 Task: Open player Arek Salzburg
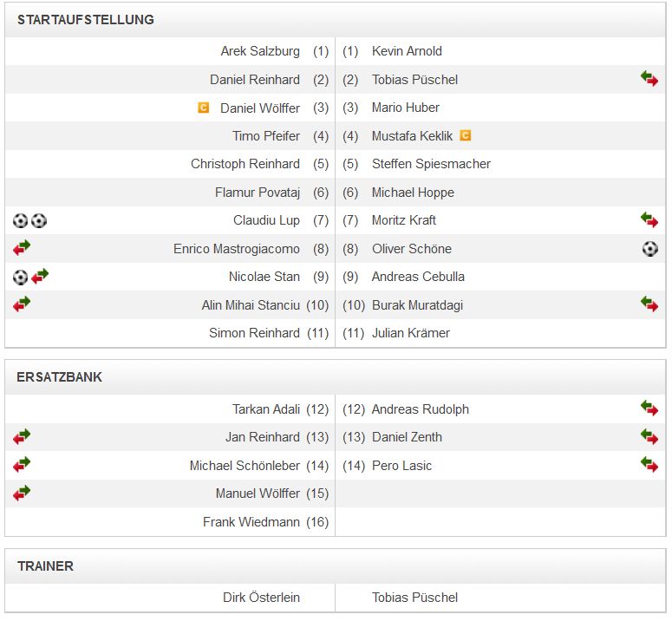260,51
